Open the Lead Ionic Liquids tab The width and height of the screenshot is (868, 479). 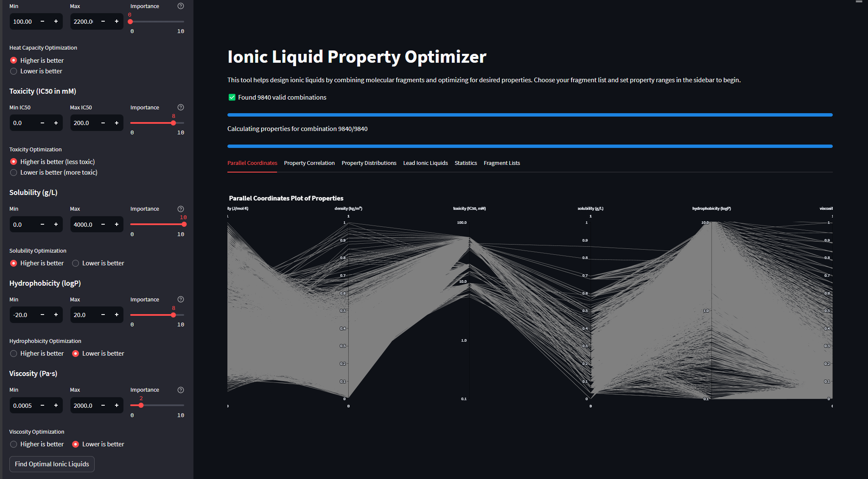pos(425,163)
